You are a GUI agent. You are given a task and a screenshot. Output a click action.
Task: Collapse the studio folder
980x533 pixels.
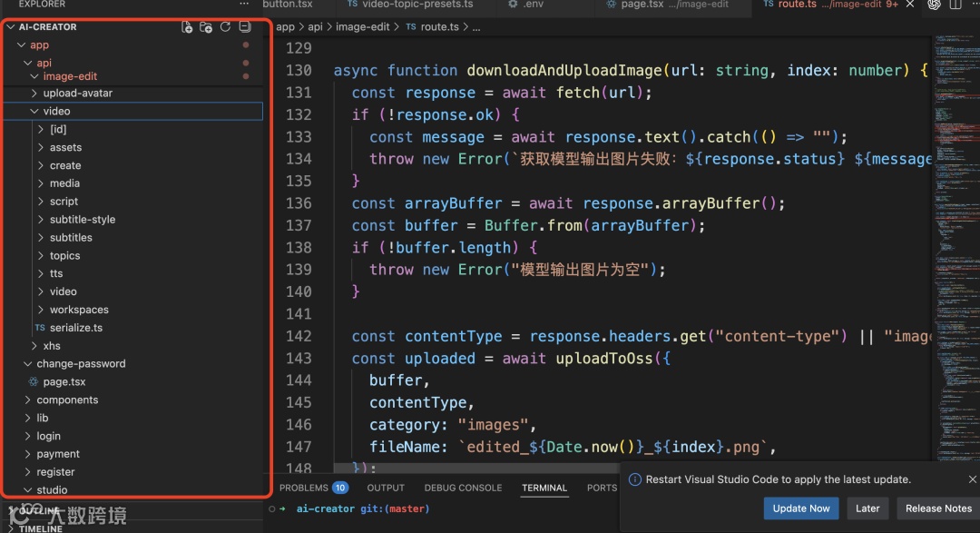click(27, 489)
